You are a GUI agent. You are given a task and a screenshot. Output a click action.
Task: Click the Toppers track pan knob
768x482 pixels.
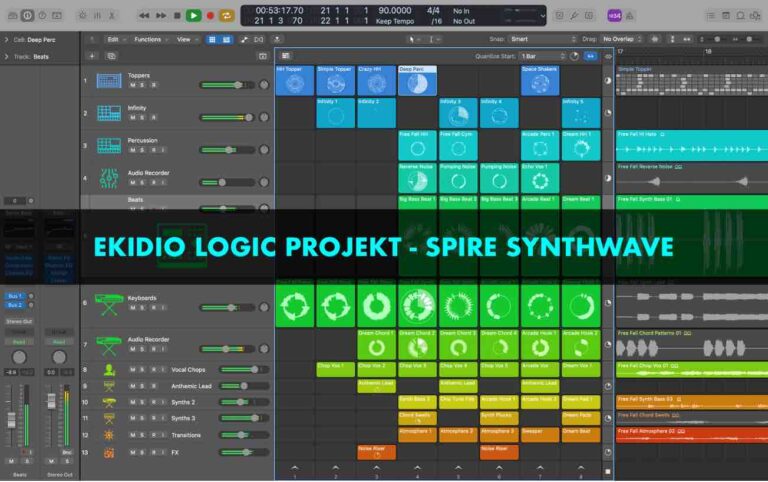(264, 85)
